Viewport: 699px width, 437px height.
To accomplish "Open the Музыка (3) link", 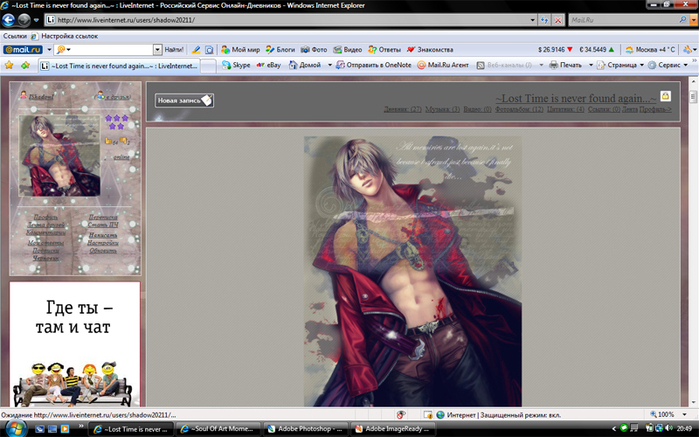I will [442, 109].
